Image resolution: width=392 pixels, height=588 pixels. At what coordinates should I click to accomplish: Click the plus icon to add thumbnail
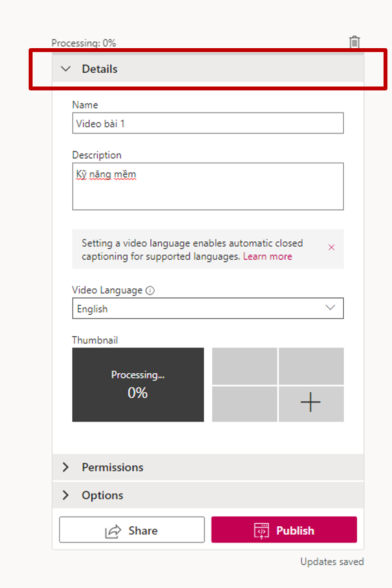click(311, 403)
